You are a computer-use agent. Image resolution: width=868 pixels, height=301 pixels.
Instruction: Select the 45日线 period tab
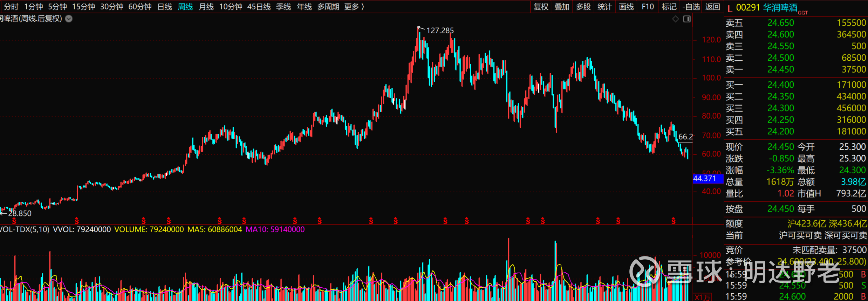click(x=259, y=7)
